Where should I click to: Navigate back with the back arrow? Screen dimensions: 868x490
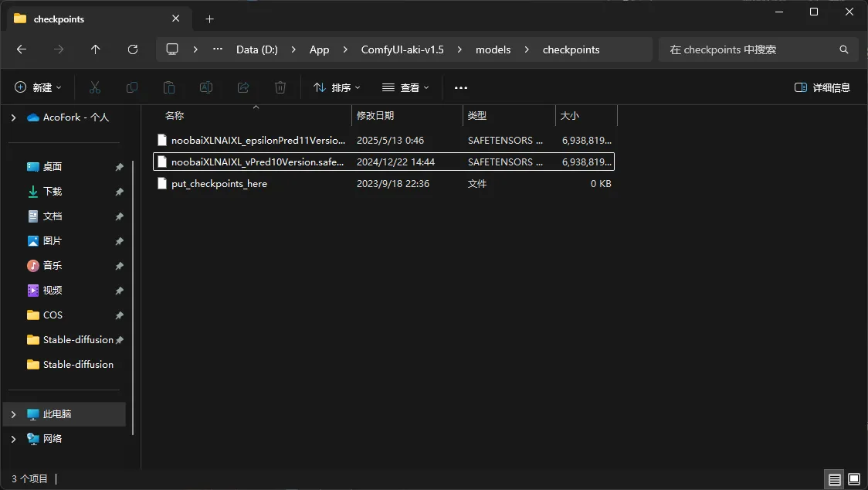(22, 49)
